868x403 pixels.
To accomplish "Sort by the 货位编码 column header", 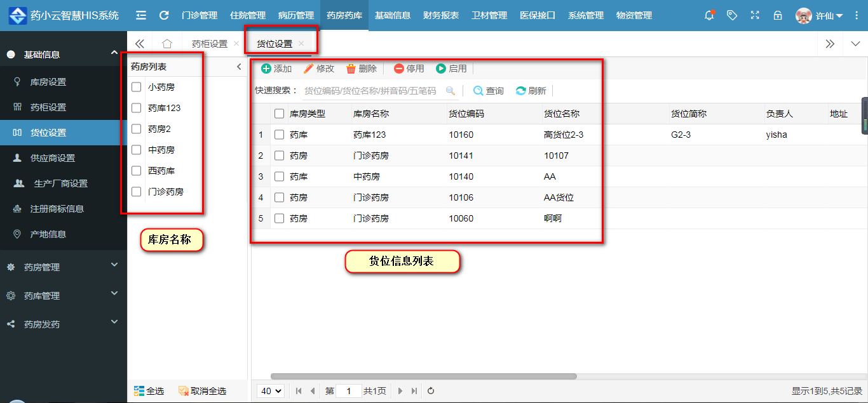I will click(x=466, y=114).
